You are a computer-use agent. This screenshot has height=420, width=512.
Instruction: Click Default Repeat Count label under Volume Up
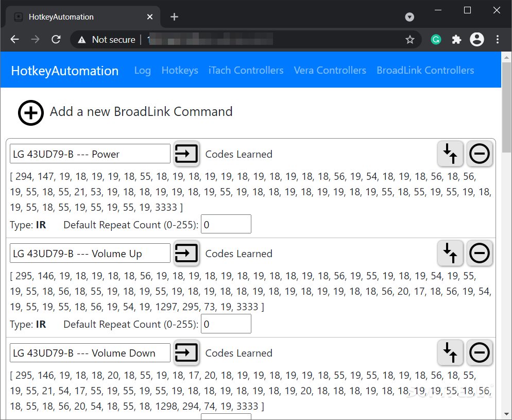(x=131, y=324)
